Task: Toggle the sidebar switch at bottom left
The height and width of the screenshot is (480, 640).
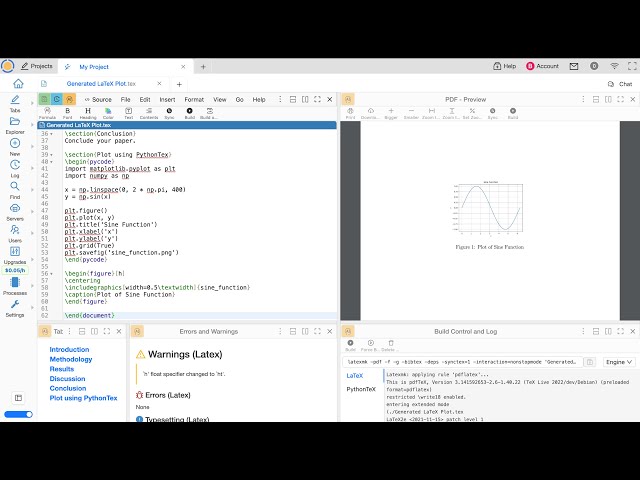Action: (x=18, y=414)
